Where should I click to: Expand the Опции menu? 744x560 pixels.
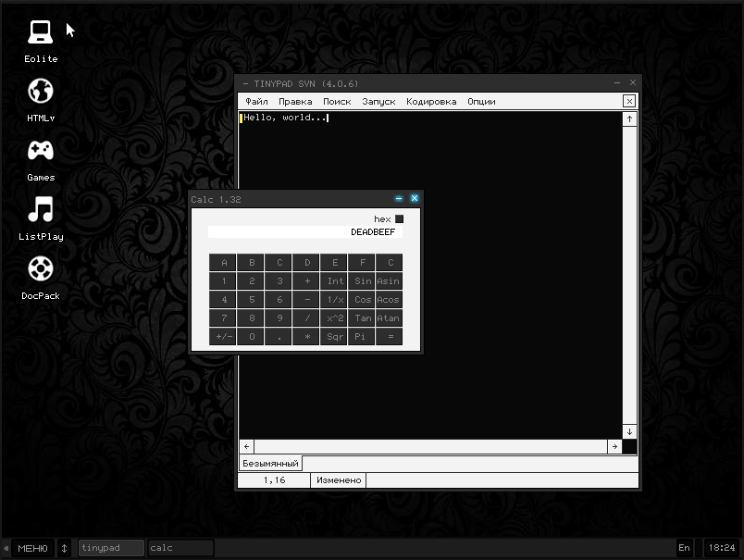[x=481, y=102]
